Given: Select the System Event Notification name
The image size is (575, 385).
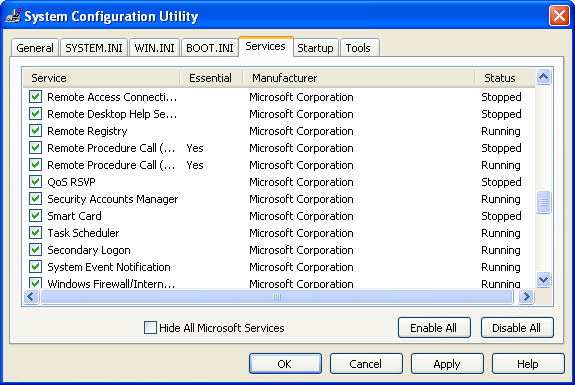Looking at the screenshot, I should [x=109, y=267].
